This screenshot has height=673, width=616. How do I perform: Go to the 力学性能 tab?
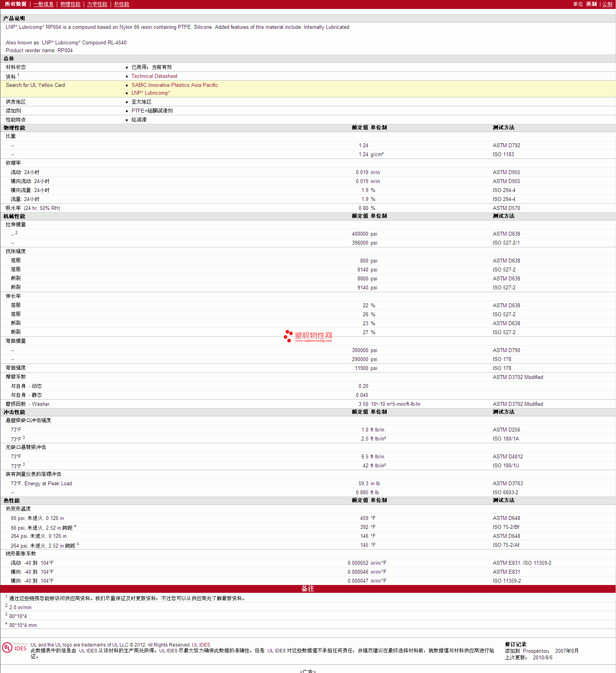click(97, 4)
